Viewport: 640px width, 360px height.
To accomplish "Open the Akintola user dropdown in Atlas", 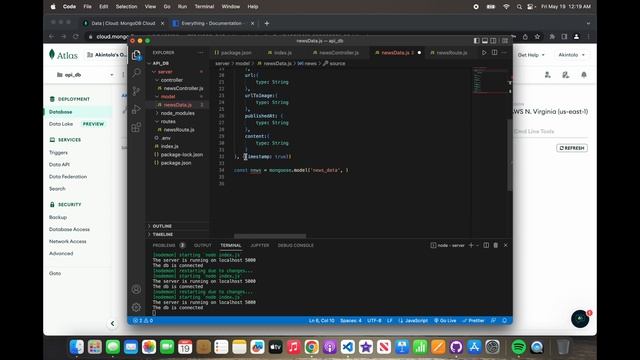I will pyautogui.click(x=571, y=55).
